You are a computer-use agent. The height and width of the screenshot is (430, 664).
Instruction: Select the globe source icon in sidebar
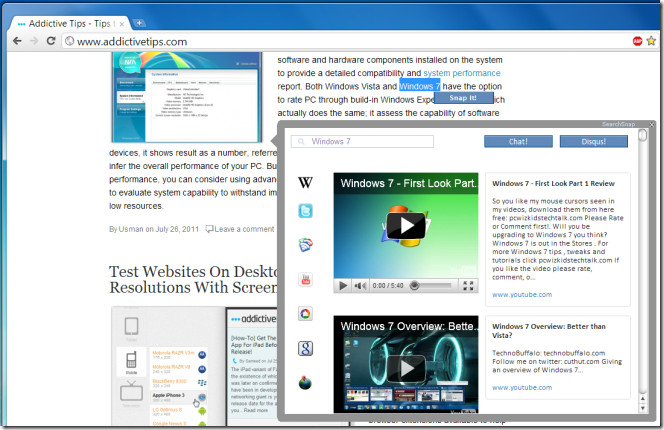click(305, 383)
